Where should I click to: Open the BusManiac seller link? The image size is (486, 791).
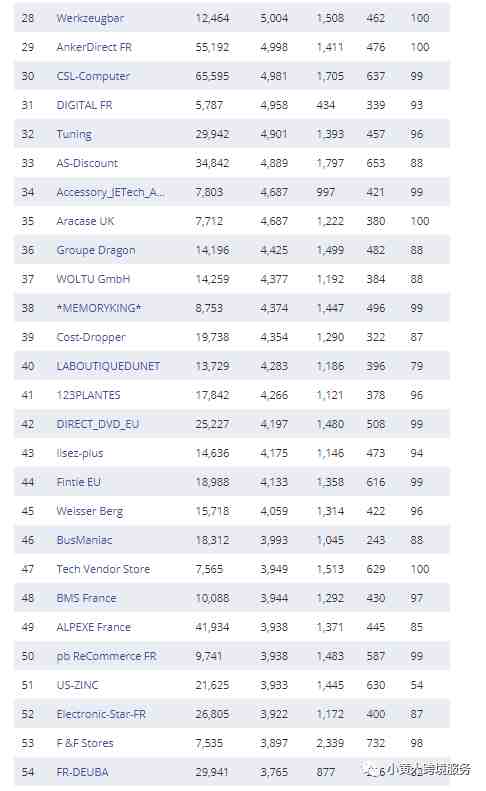[84, 540]
